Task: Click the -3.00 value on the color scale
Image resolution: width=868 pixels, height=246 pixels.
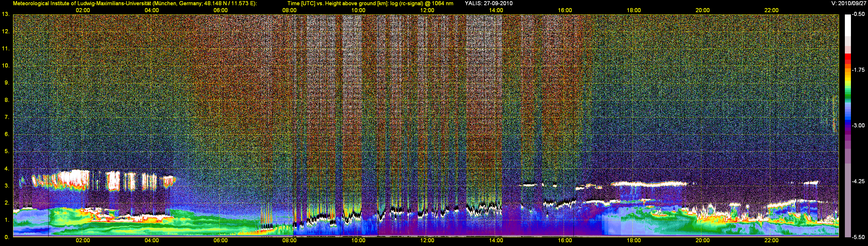Action: pos(858,125)
